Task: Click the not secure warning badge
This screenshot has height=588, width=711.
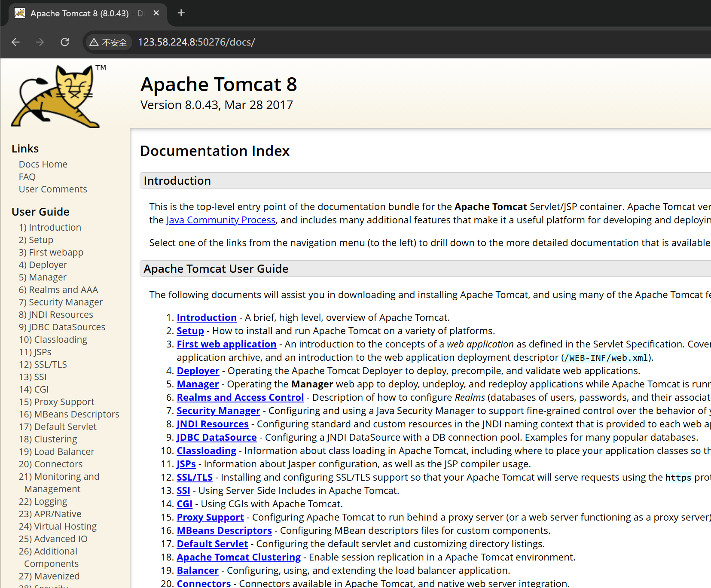Action: coord(108,42)
